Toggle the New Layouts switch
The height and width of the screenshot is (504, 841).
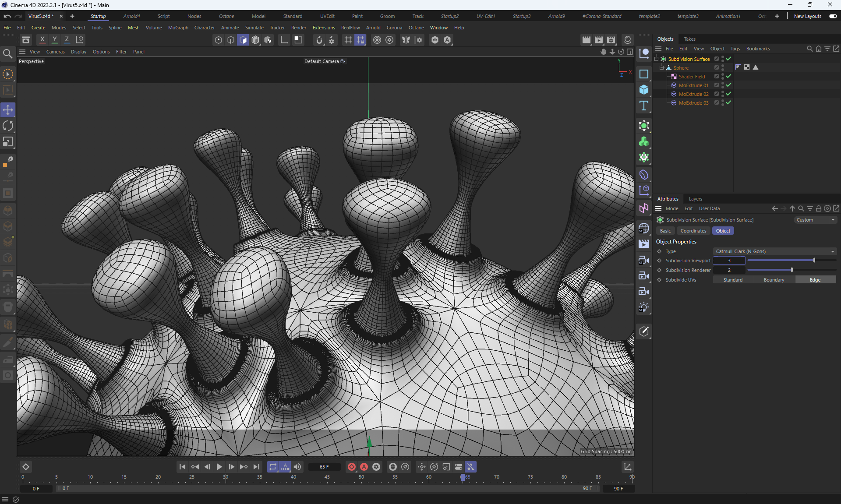833,16
